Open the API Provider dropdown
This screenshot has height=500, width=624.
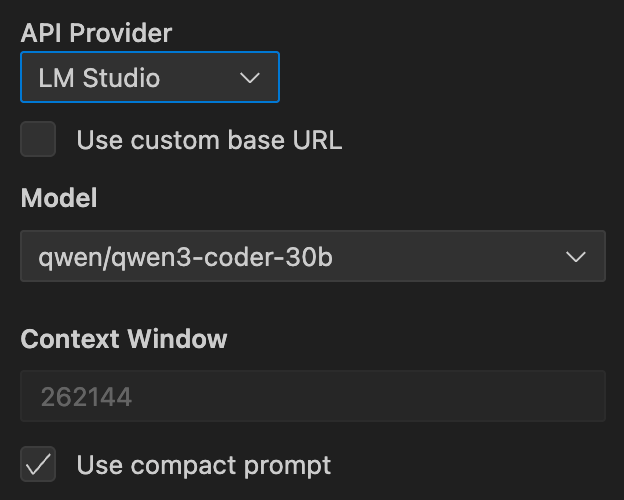pyautogui.click(x=149, y=78)
